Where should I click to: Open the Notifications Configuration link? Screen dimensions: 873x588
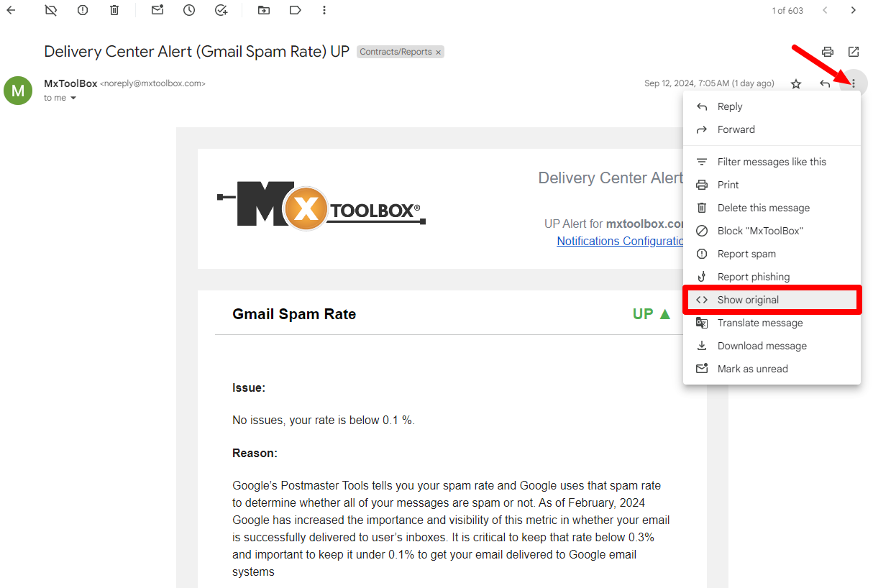pos(620,242)
